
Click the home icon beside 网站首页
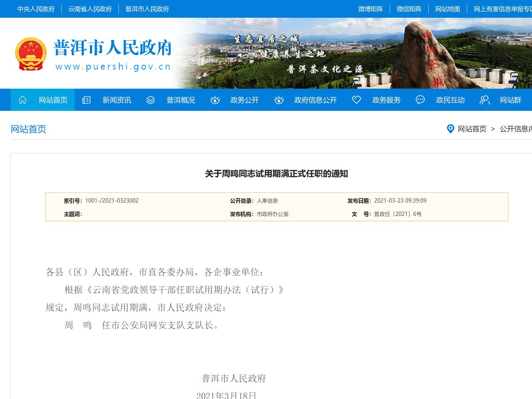(23, 100)
